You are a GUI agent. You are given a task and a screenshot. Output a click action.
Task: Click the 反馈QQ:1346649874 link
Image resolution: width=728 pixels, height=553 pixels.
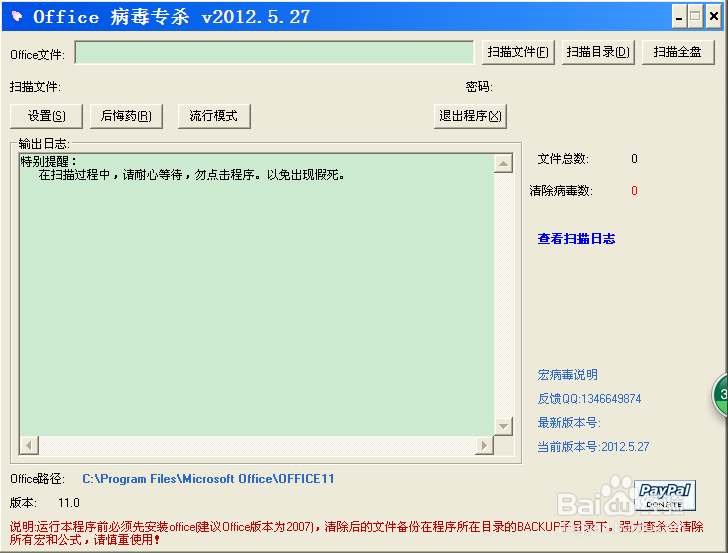point(589,399)
